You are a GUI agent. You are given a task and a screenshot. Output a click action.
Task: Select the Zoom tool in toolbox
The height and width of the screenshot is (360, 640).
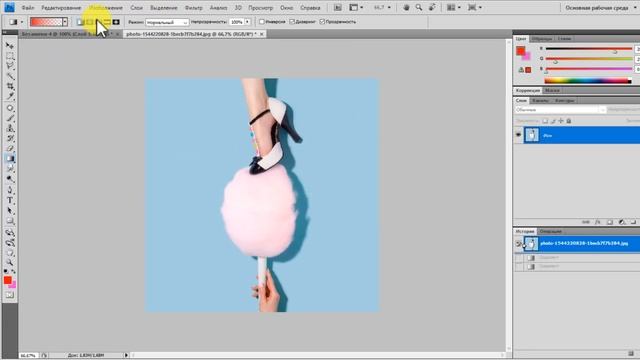point(10,262)
